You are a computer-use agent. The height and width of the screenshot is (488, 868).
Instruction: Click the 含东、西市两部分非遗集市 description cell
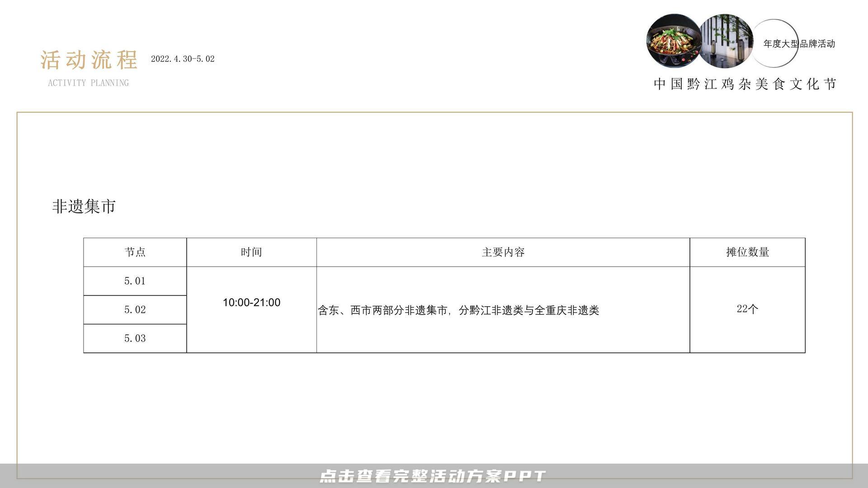(503, 310)
